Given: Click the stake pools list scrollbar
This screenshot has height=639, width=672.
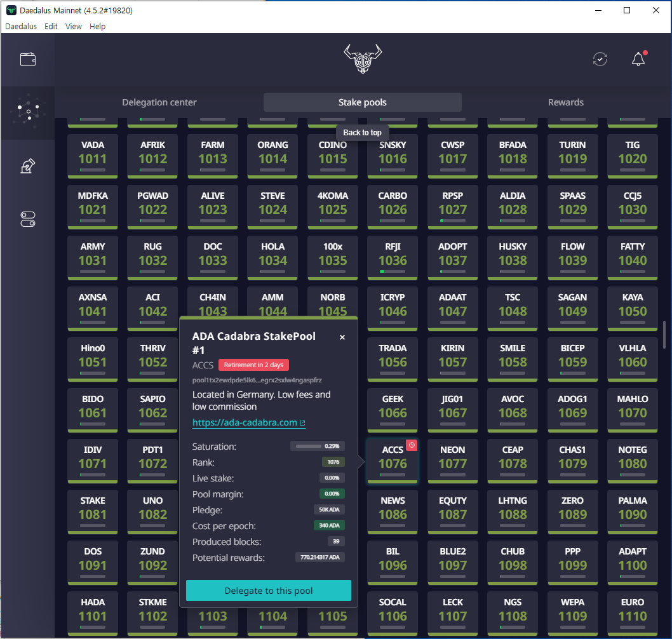Looking at the screenshot, I should tap(664, 334).
